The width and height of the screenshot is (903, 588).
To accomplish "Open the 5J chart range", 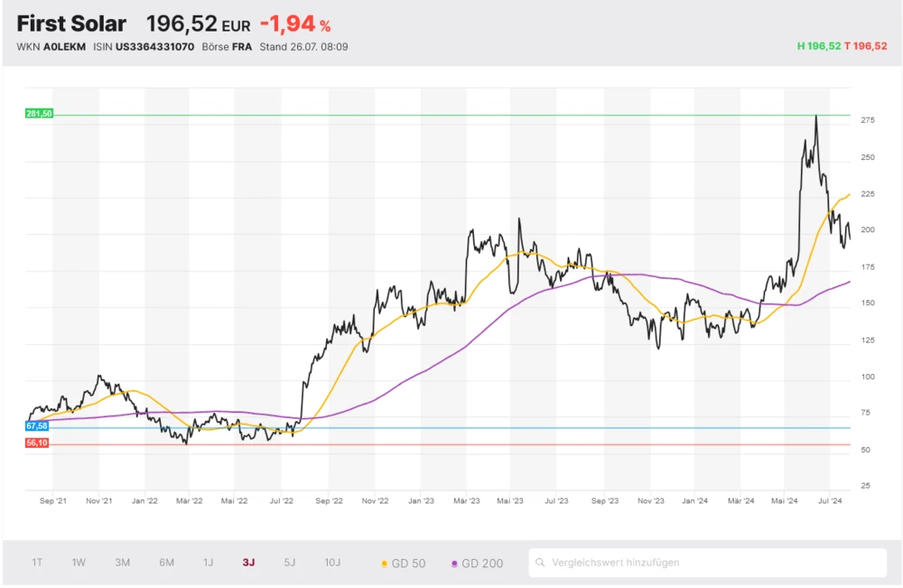I will pos(289,563).
